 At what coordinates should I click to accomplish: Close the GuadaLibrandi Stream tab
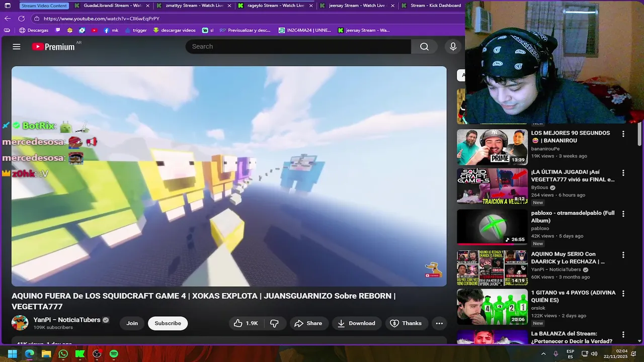click(147, 6)
